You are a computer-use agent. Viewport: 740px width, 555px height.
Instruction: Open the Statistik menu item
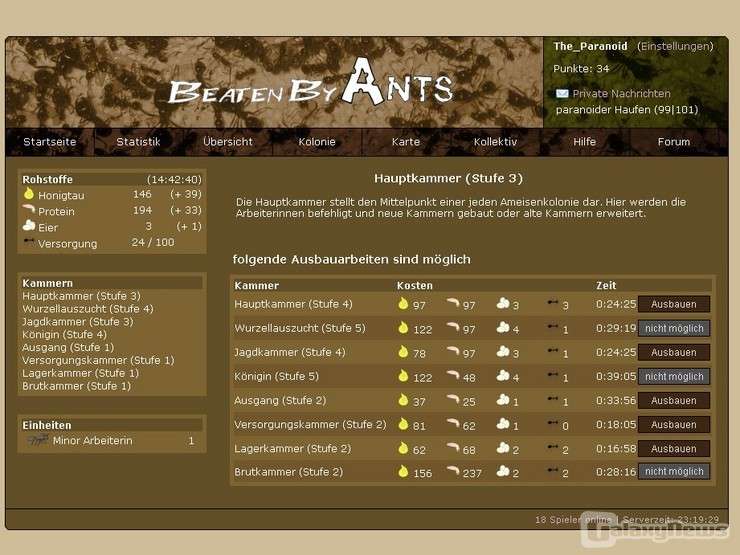(138, 142)
